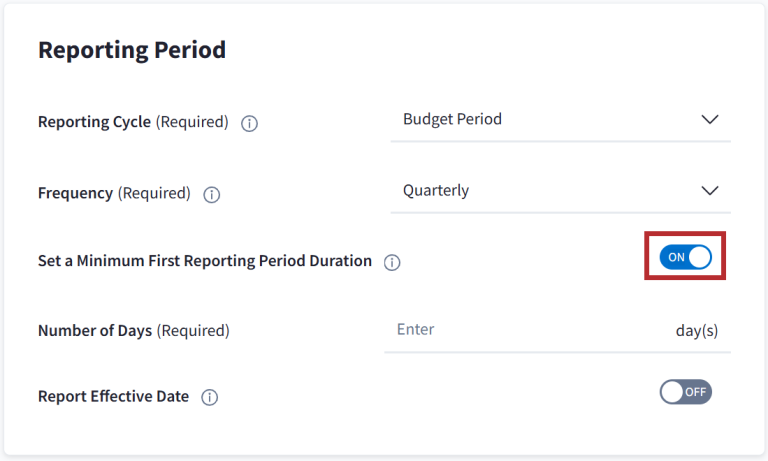Click the Frequency chevron arrow

[710, 190]
